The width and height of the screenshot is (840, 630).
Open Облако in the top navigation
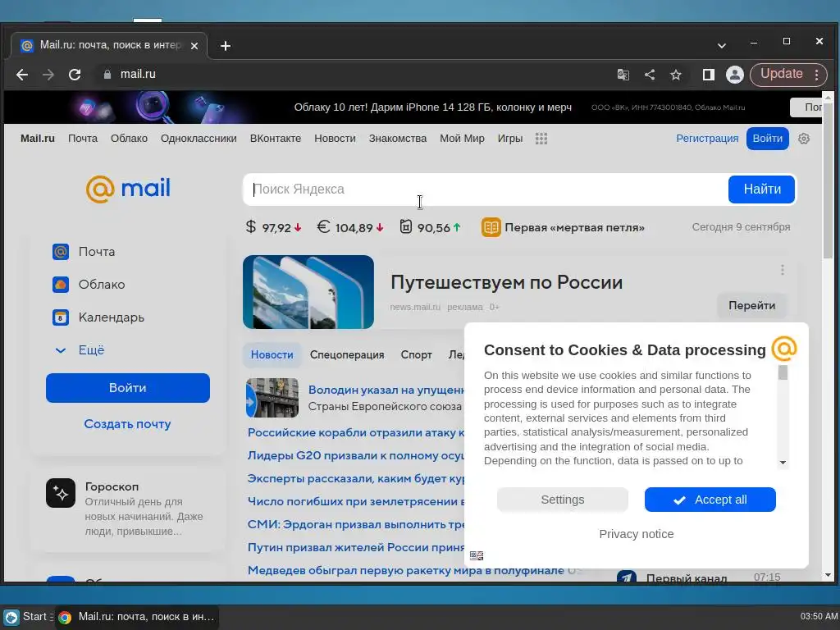[x=129, y=139]
